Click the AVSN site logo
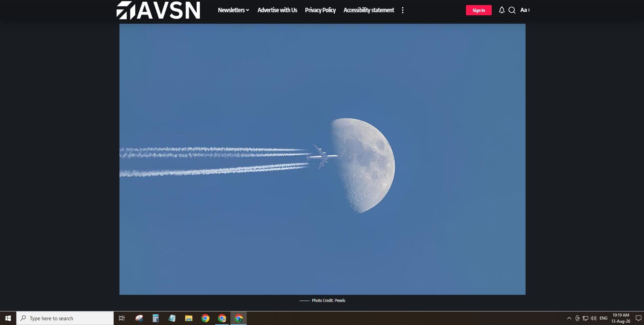 click(158, 10)
